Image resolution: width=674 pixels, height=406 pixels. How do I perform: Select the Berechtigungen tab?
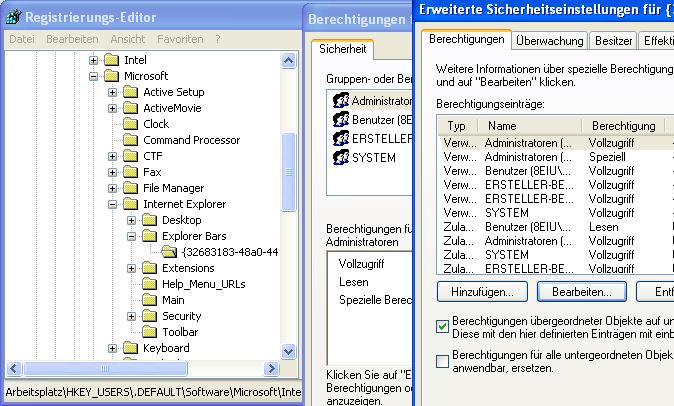coord(466,40)
